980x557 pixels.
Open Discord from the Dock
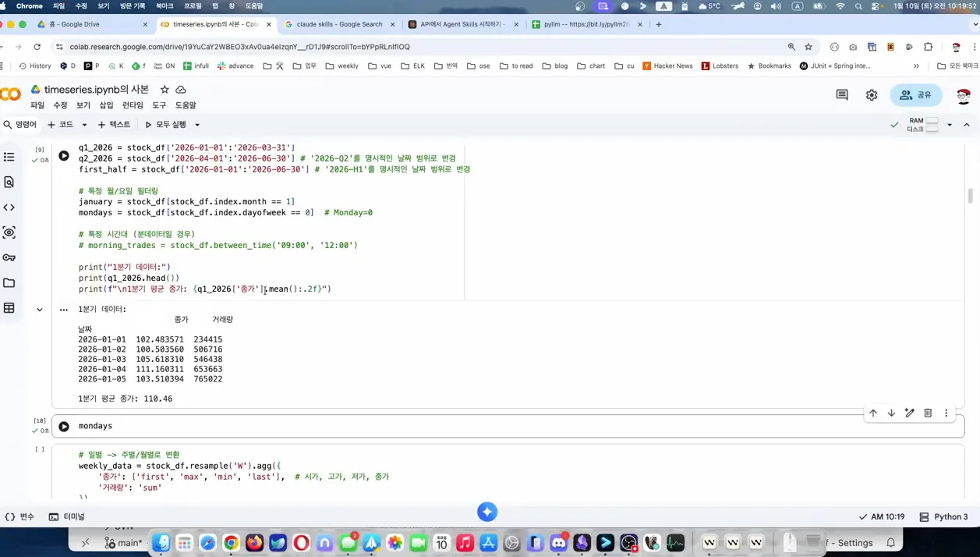[559, 543]
